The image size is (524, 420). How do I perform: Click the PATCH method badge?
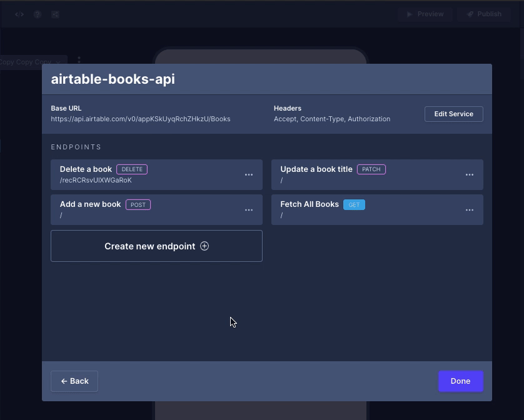point(371,169)
